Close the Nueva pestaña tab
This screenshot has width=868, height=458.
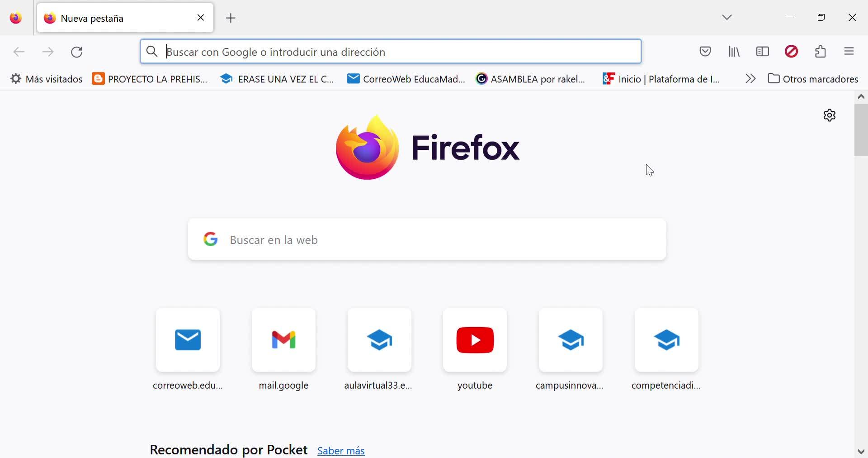click(201, 18)
